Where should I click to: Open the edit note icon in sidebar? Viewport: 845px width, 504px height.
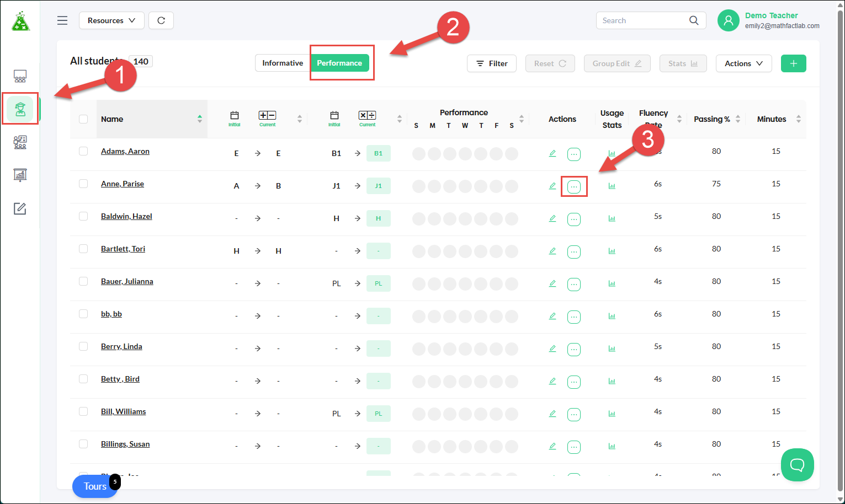pyautogui.click(x=20, y=208)
